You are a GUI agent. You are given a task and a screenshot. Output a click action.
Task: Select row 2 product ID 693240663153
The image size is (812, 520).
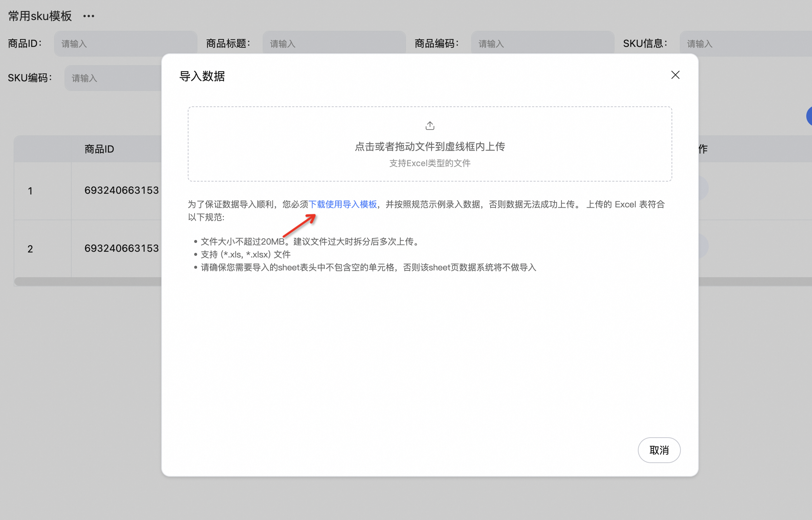tap(121, 248)
